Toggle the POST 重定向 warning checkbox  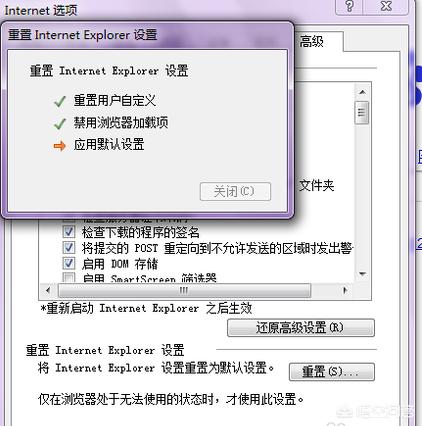pyautogui.click(x=69, y=248)
